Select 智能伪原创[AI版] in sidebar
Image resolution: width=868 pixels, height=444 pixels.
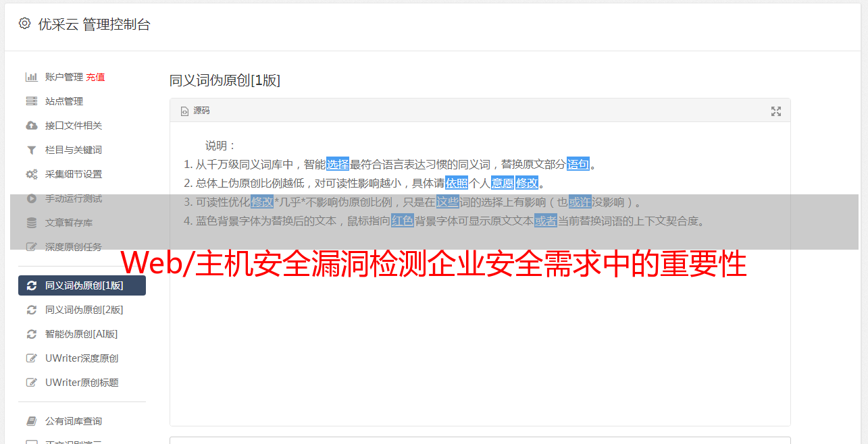coord(82,334)
